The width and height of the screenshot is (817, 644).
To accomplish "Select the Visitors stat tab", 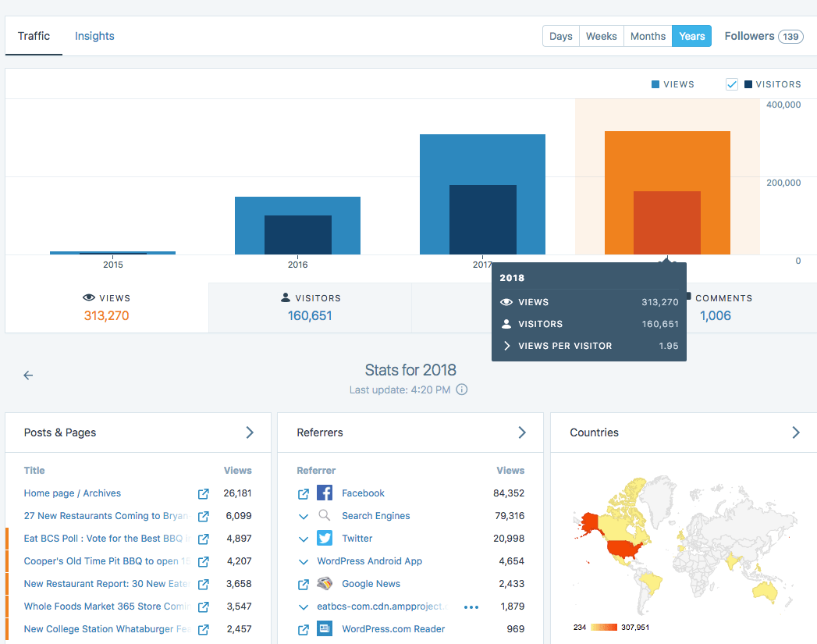I will coord(310,308).
